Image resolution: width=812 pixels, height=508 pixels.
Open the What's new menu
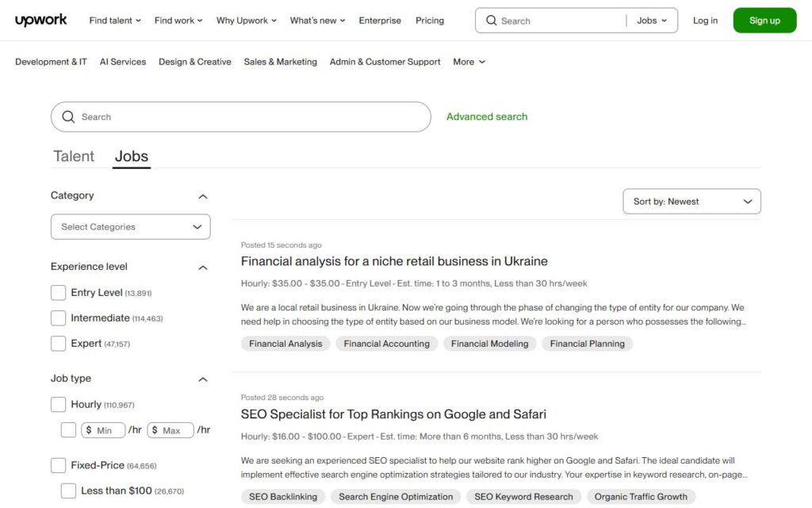[317, 20]
